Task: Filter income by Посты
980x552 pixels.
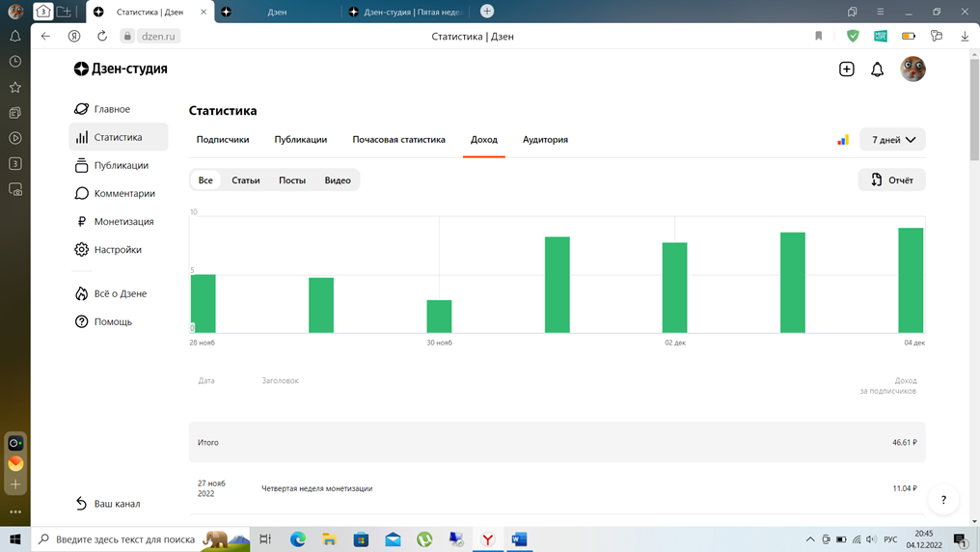Action: [292, 180]
